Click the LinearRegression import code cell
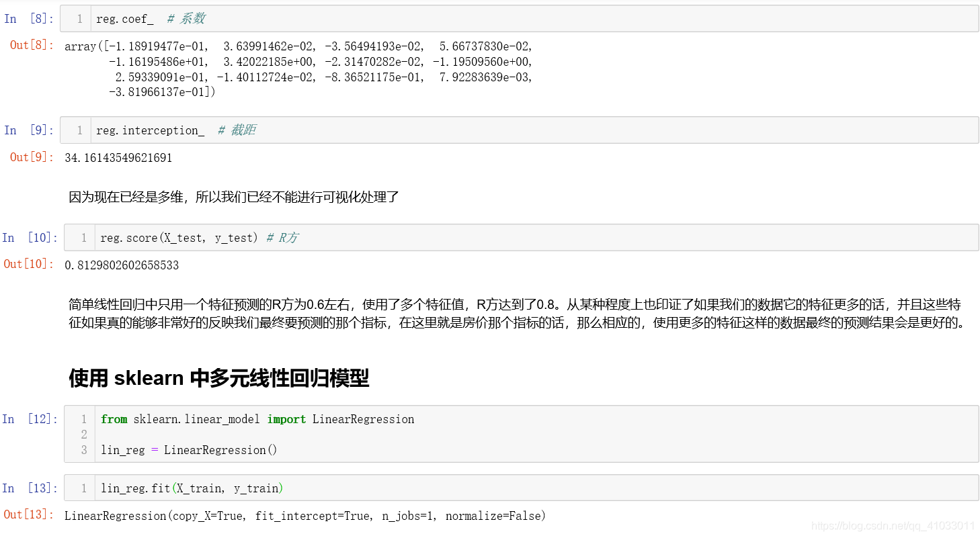Viewport: 980px width, 538px height. click(521, 434)
